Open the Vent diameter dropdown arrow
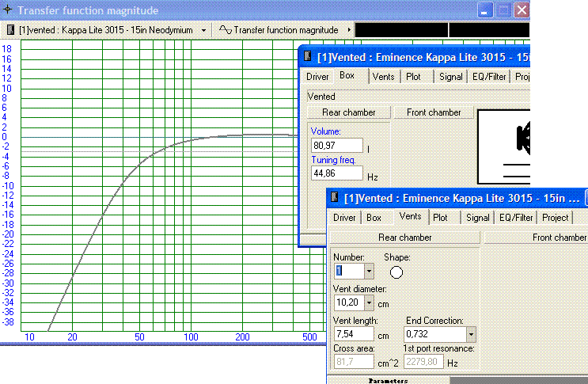This screenshot has height=384, width=588. coord(369,302)
